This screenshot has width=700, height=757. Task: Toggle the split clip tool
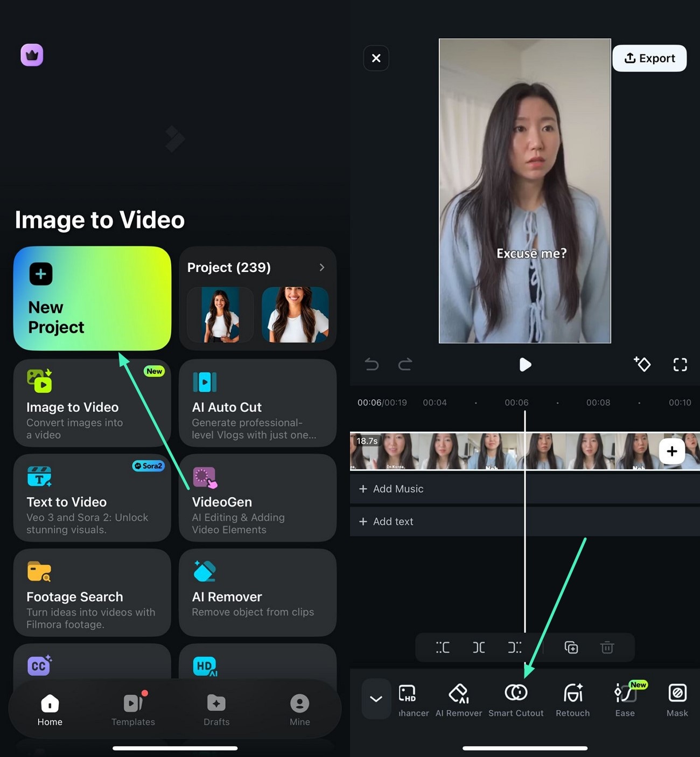(x=479, y=647)
